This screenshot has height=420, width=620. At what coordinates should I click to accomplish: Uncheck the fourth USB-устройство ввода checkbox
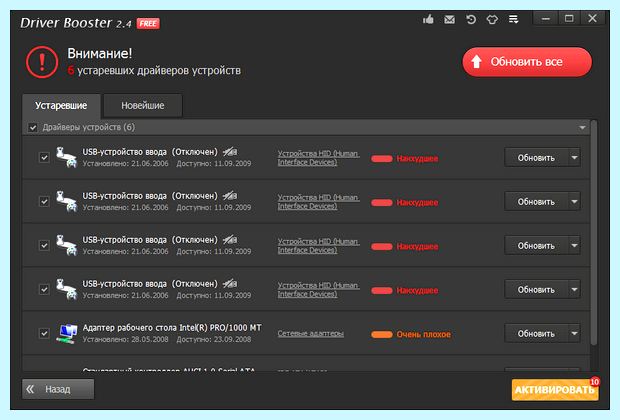(44, 289)
